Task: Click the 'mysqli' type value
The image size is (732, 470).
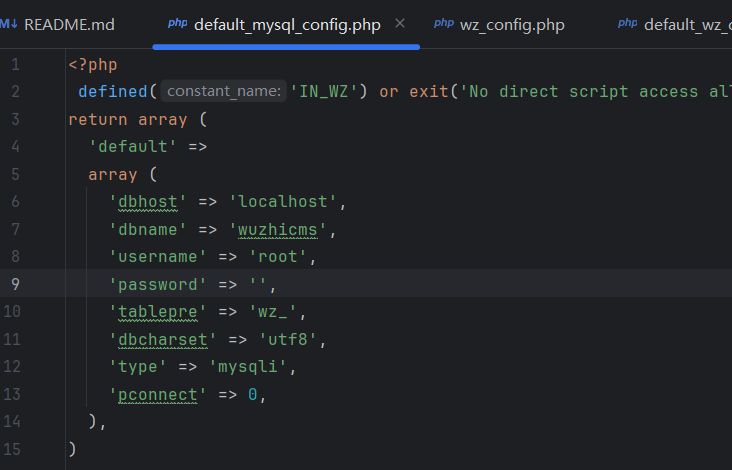Action: point(252,367)
